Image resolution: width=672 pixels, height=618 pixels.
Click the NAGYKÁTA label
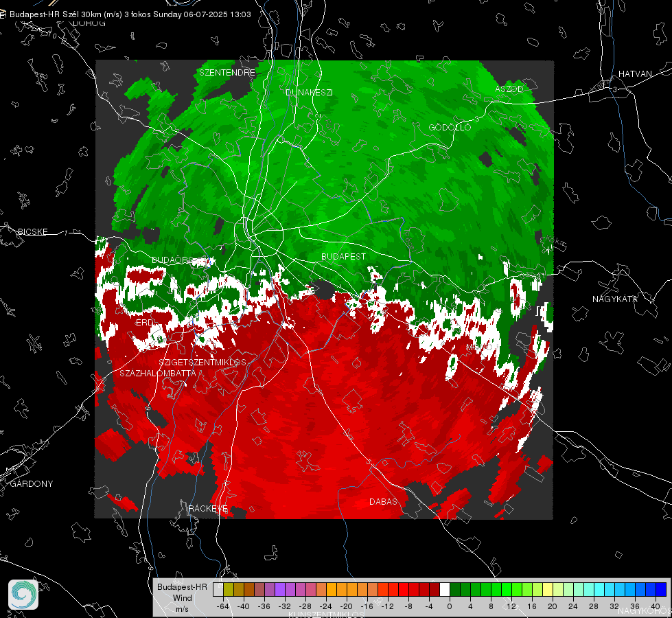click(x=615, y=299)
